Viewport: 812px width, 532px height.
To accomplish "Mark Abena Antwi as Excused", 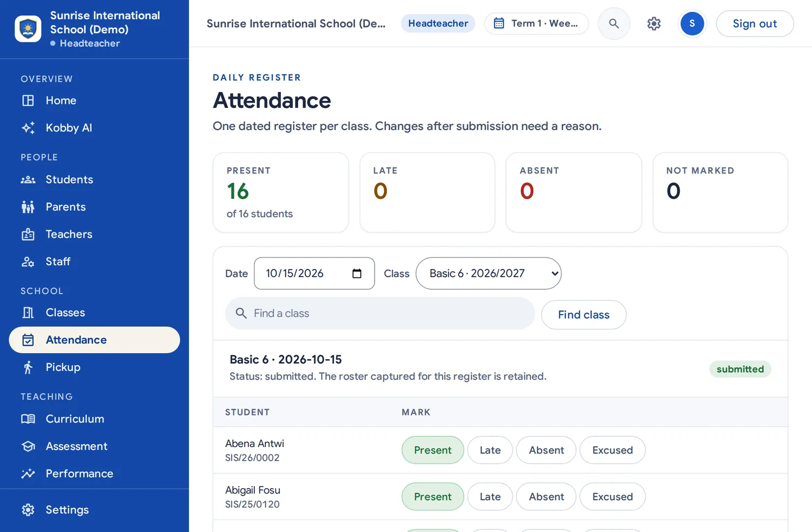I will [612, 450].
